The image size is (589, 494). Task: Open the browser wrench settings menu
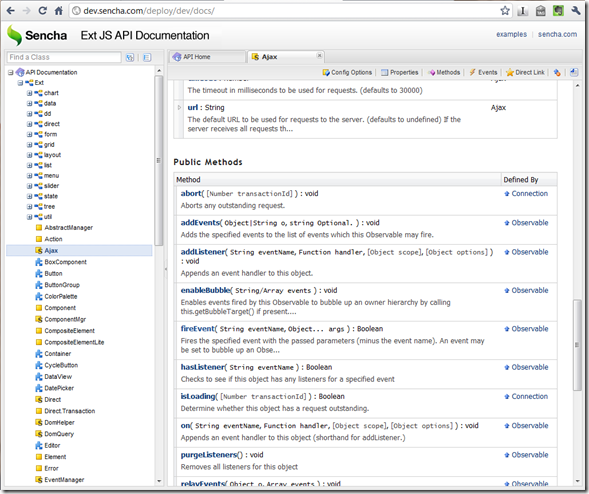(576, 11)
